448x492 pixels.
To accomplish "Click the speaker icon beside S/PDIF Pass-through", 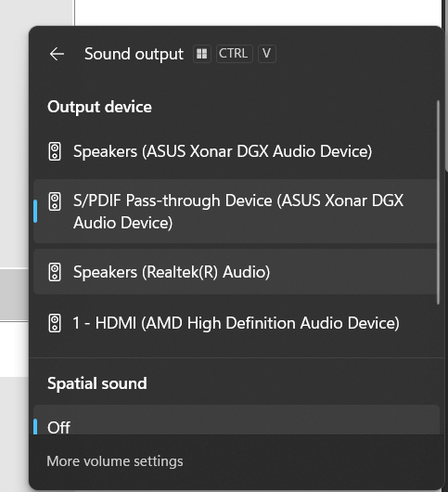I will [x=55, y=201].
